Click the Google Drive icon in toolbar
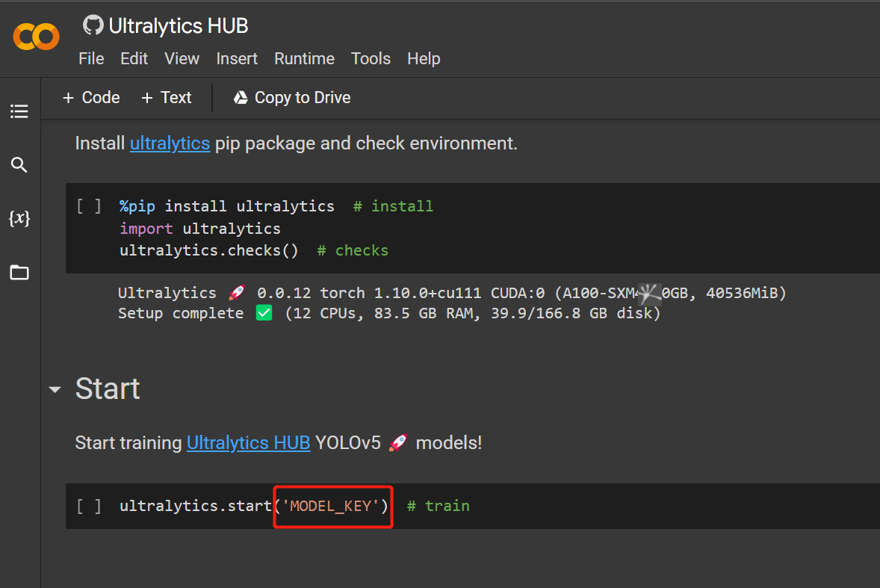 coord(241,98)
